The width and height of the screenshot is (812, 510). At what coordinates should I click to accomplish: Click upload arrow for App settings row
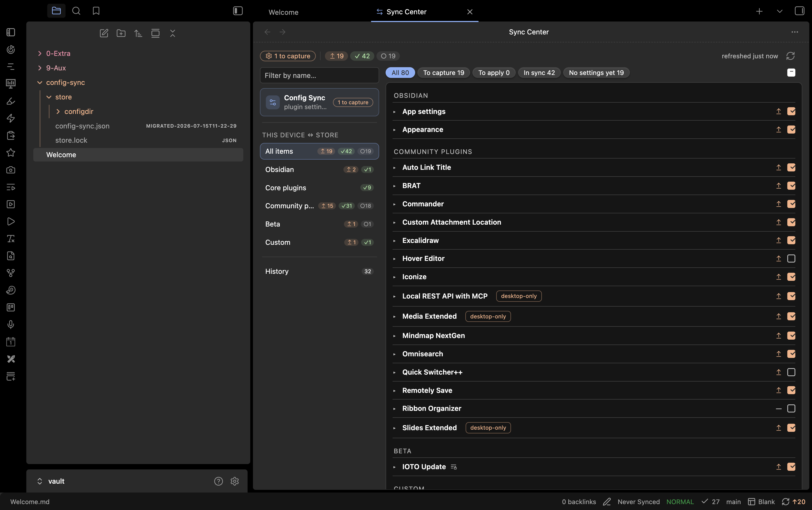[778, 111]
